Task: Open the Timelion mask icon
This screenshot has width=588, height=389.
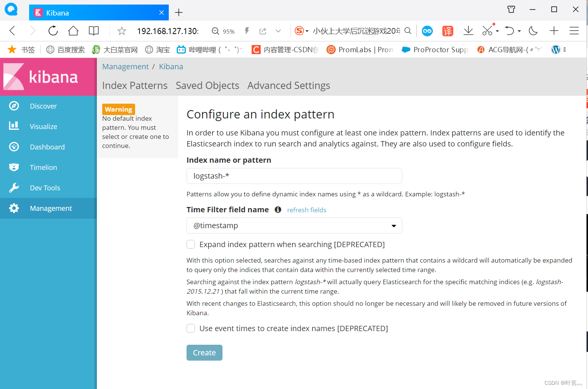Action: pyautogui.click(x=14, y=167)
